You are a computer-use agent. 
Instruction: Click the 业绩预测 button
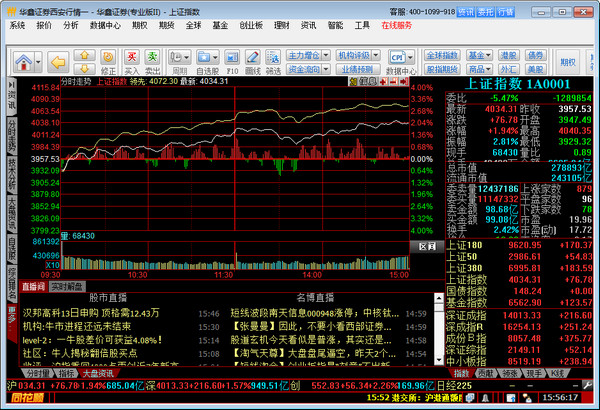358,69
